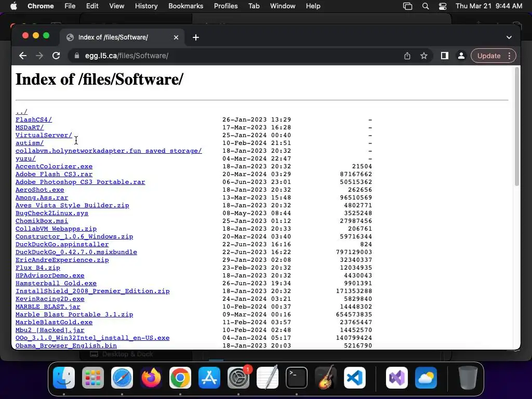The height and width of the screenshot is (399, 532).
Task: Open the Profiles menu
Action: coord(225,6)
